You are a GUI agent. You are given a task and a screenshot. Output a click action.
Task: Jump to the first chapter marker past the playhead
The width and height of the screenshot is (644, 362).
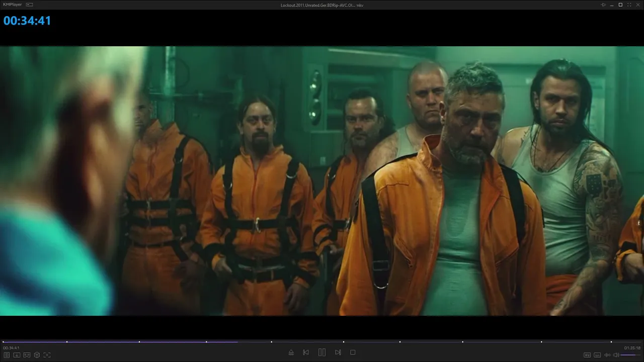271,342
